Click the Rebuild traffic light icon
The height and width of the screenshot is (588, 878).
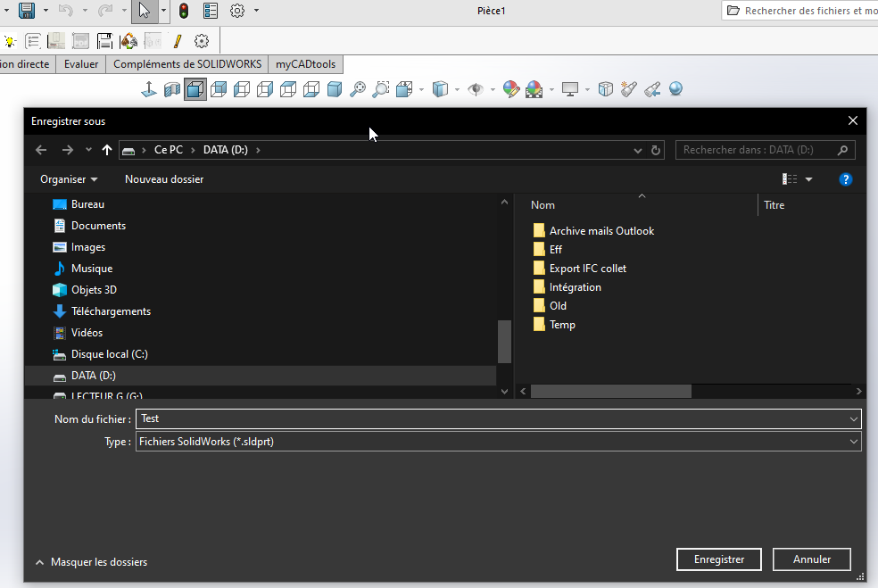[184, 11]
